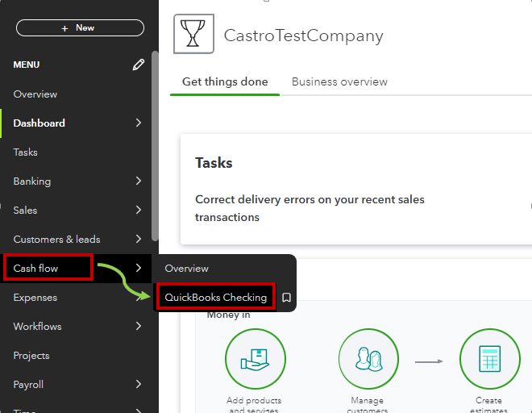Image resolution: width=532 pixels, height=413 pixels.
Task: Expand the Sales submenu chevron
Action: tap(139, 211)
